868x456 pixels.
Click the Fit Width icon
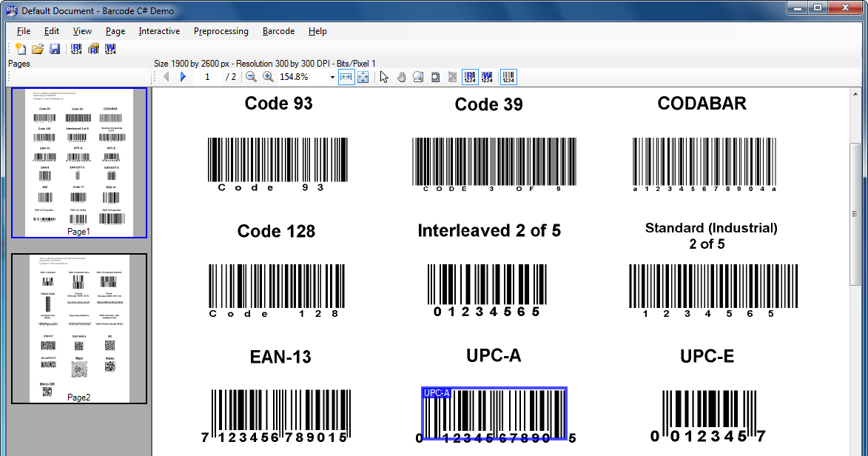click(x=346, y=76)
